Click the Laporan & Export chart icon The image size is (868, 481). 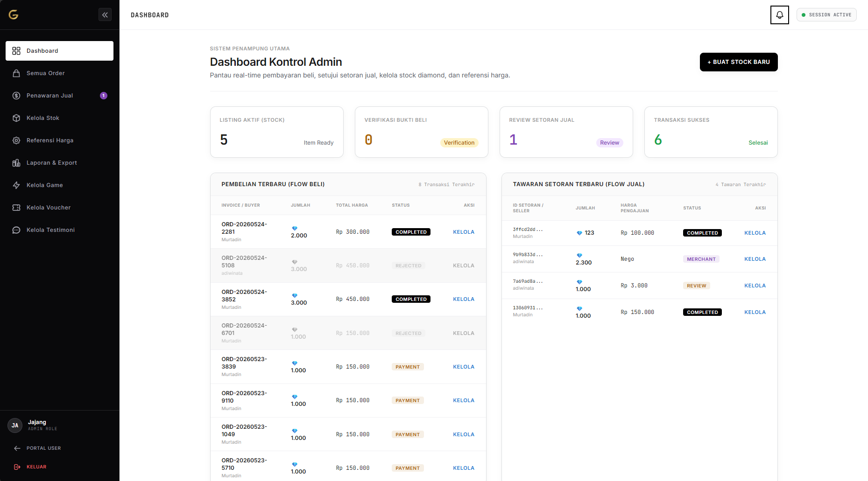pyautogui.click(x=16, y=163)
